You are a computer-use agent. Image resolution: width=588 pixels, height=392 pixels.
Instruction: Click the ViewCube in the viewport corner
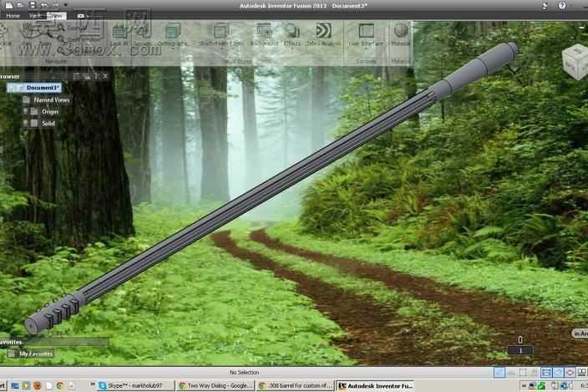point(575,62)
